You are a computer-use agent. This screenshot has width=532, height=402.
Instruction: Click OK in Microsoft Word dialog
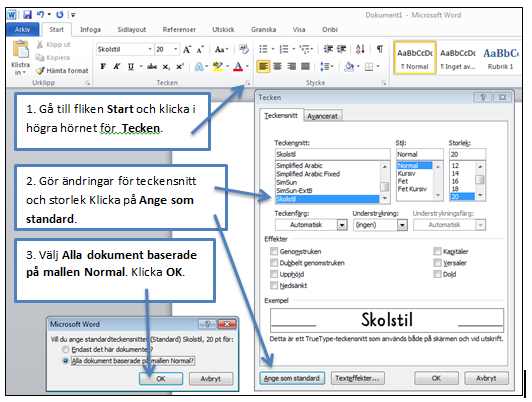tap(161, 379)
